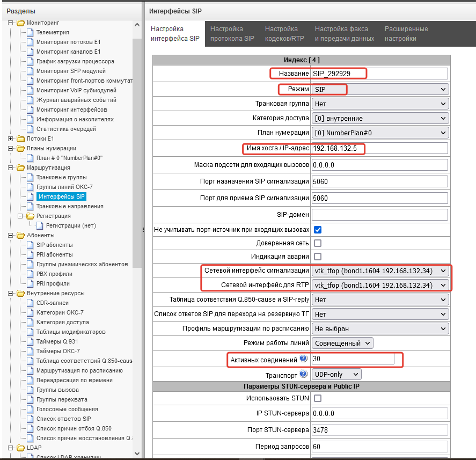
Task: Click the page icon beside Транковые направления
Action: (30, 207)
